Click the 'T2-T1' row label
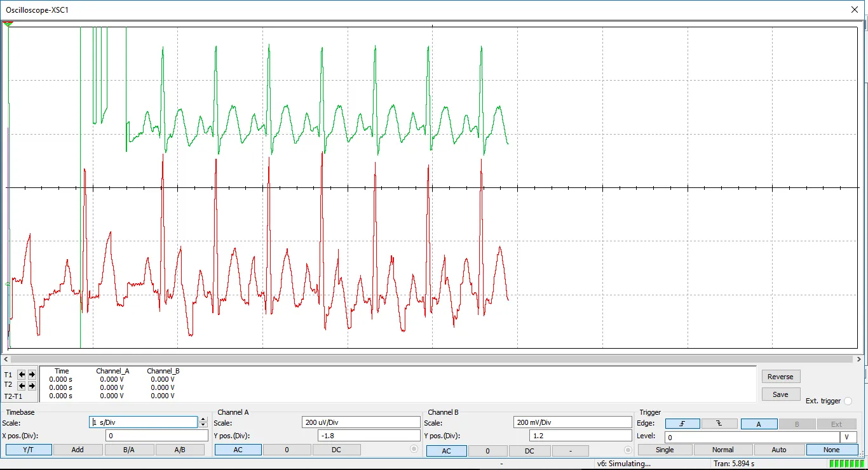The width and height of the screenshot is (868, 470). pyautogui.click(x=13, y=396)
